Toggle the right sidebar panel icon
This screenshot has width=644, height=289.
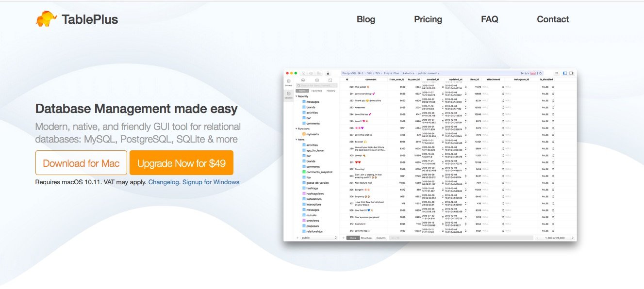coord(571,73)
